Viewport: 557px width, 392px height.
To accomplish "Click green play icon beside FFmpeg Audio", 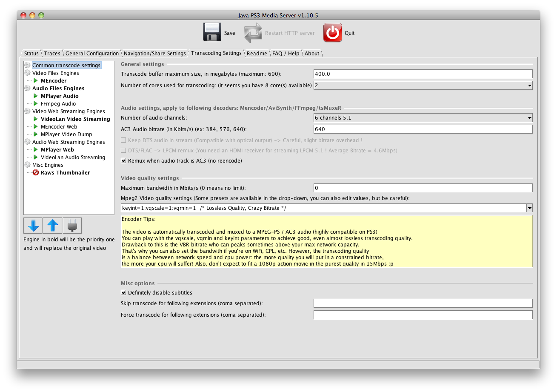I will point(36,104).
